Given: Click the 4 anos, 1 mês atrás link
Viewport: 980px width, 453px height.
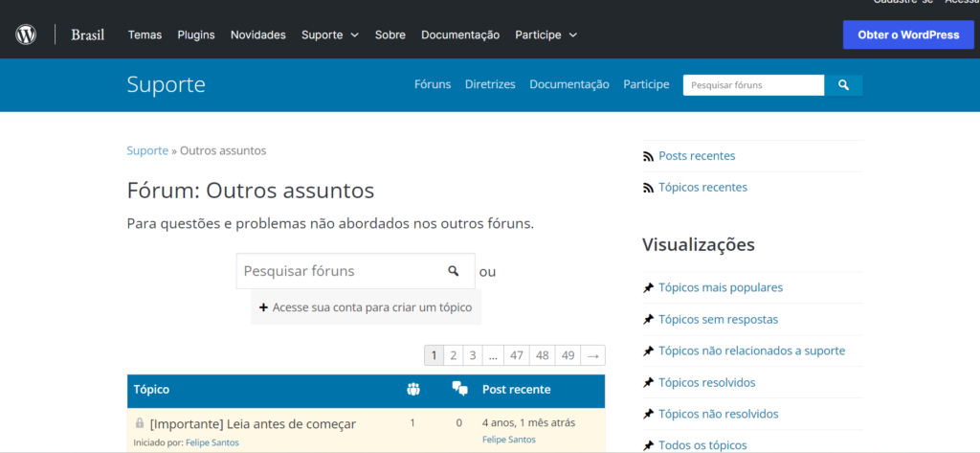Looking at the screenshot, I should [528, 422].
